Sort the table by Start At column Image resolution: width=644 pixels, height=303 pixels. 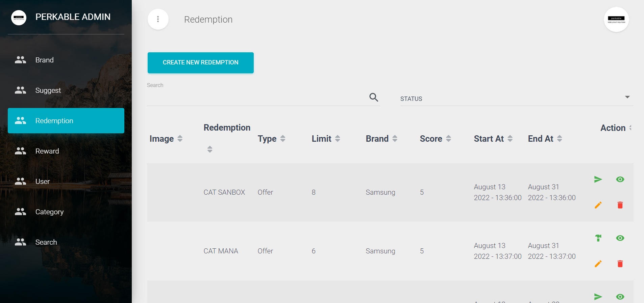(x=510, y=138)
